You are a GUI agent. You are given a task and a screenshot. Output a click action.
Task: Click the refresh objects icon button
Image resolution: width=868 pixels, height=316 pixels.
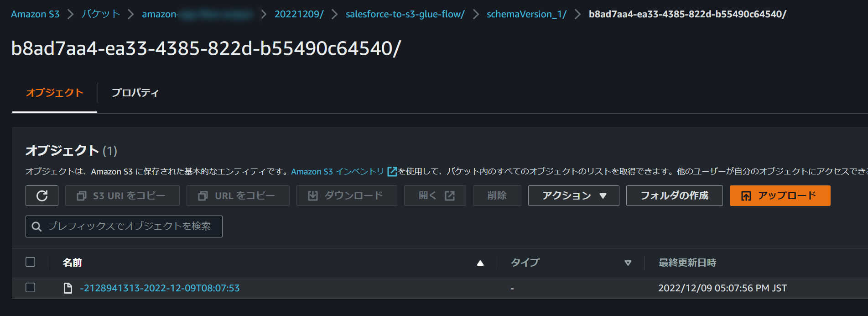pyautogui.click(x=42, y=196)
